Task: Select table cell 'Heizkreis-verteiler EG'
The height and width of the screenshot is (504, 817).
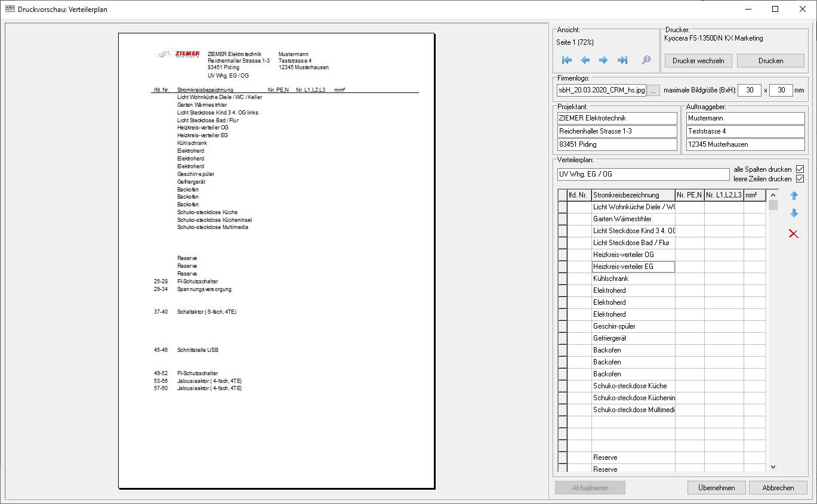Action: [633, 267]
